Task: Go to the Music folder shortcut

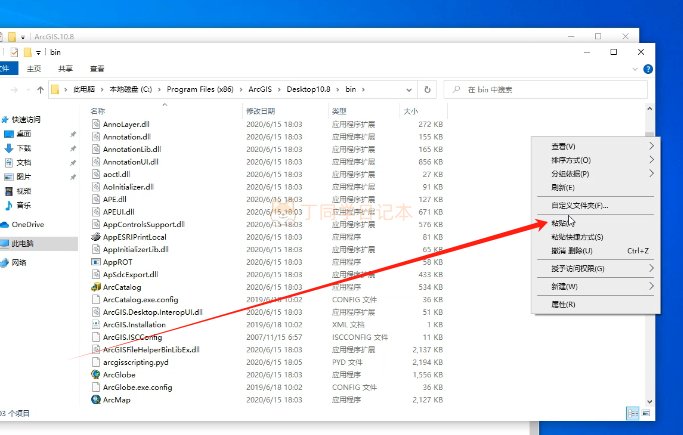Action: tap(23, 205)
